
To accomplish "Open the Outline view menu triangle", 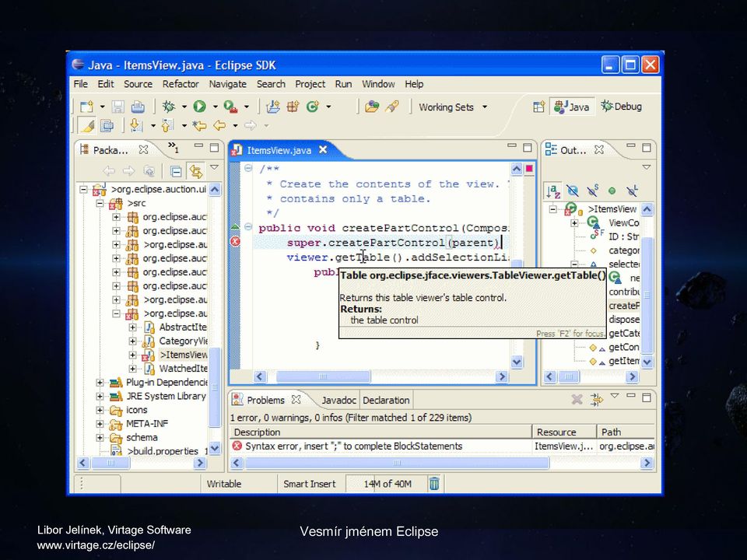I will coord(647,168).
